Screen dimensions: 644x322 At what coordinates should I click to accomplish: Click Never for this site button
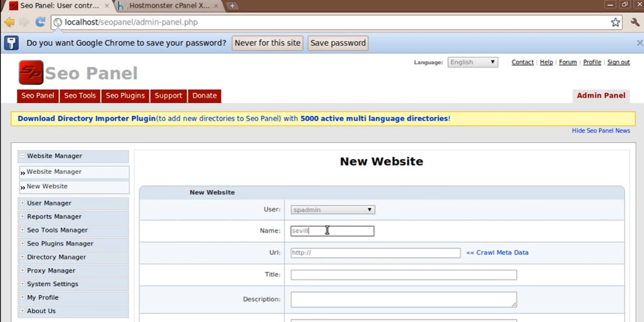[267, 43]
